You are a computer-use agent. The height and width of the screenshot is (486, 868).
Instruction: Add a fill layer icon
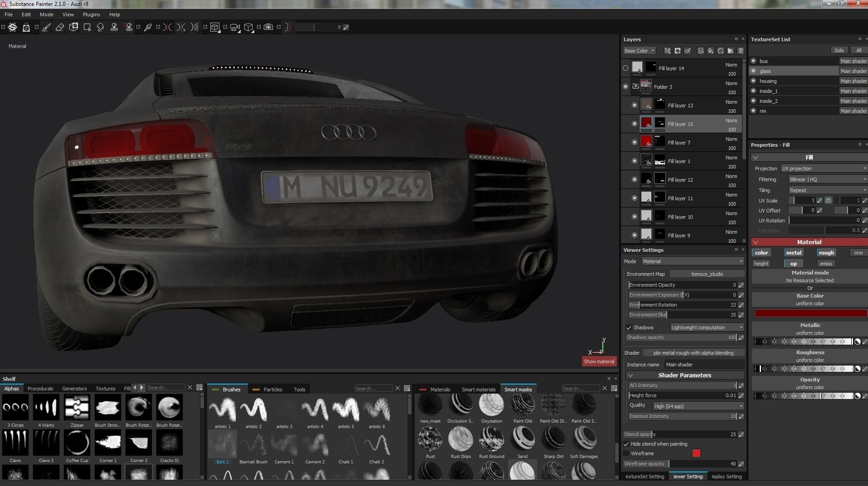[x=710, y=51]
